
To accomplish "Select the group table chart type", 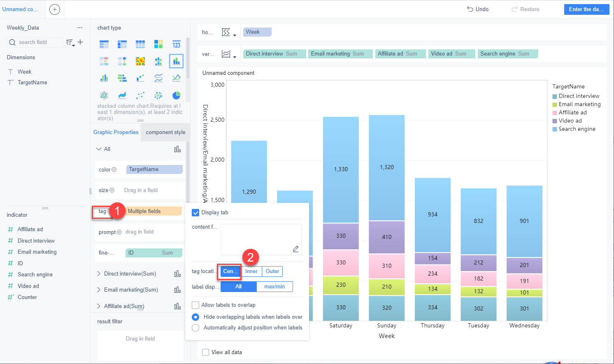I will (104, 44).
